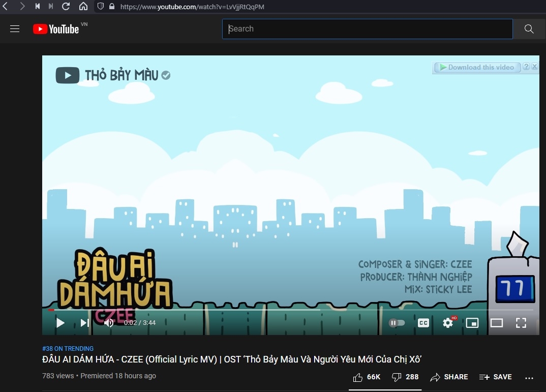
Task: Click the 0:02 / 3:44 time display
Action: pos(140,323)
